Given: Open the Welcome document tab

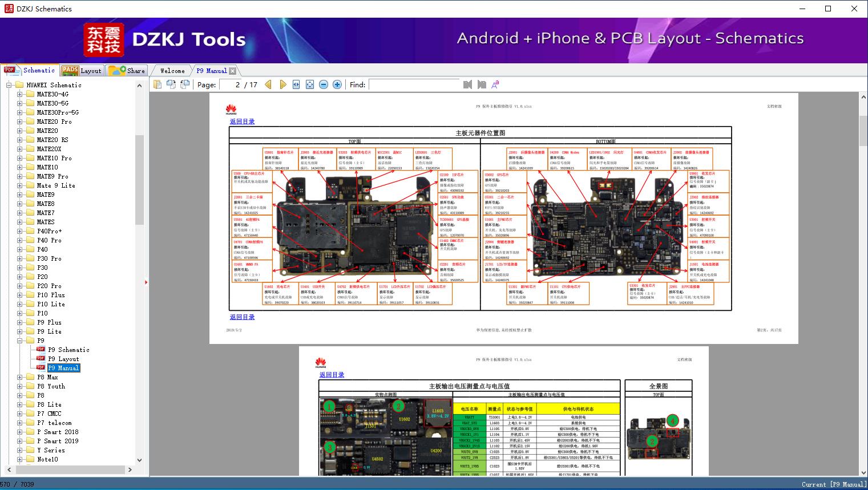Looking at the screenshot, I should coord(172,71).
